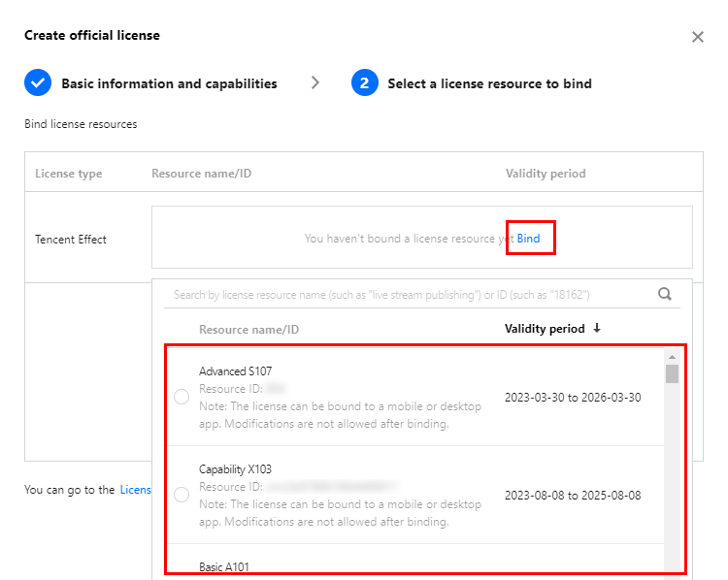This screenshot has width=728, height=580.
Task: Click the resource list scrollbar thumb
Action: click(x=672, y=373)
